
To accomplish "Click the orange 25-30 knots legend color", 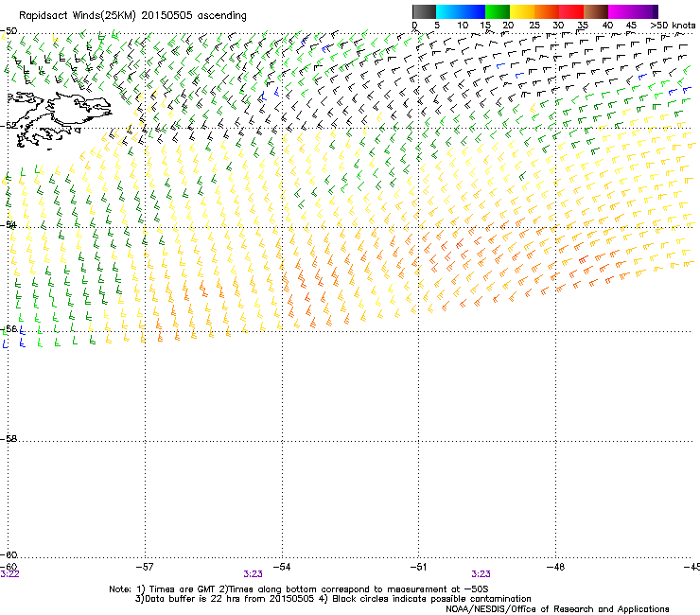I will (x=547, y=11).
